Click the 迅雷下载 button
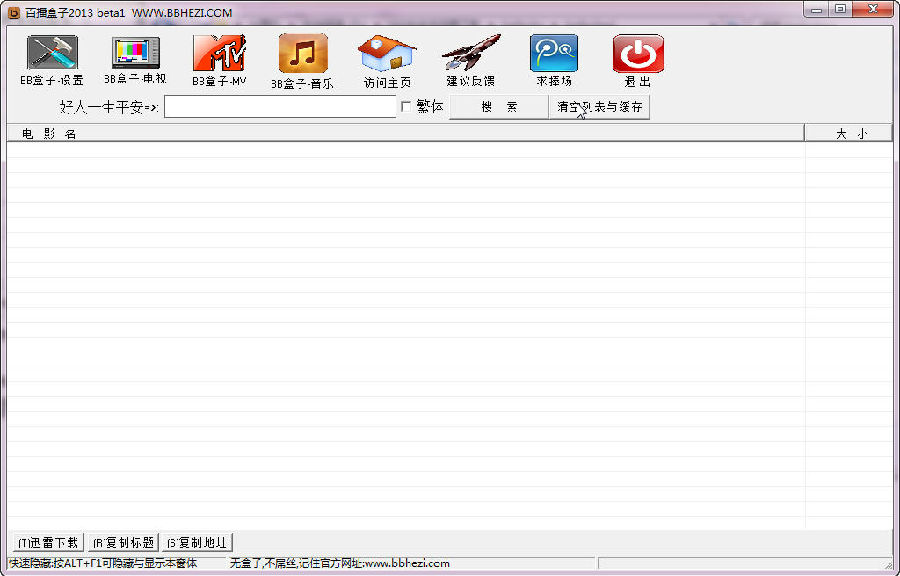Image resolution: width=900 pixels, height=576 pixels. (x=48, y=543)
